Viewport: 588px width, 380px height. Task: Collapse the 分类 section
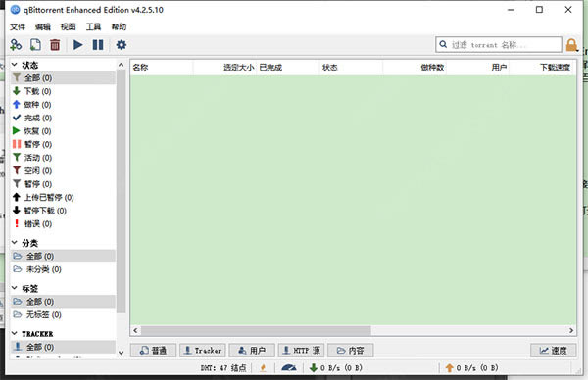(15, 243)
